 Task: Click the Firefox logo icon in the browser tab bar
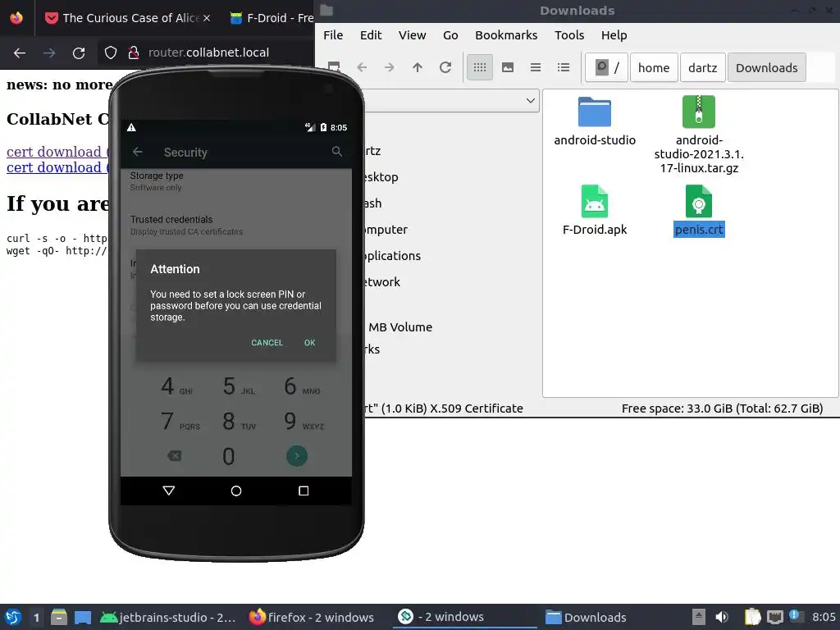(x=16, y=18)
